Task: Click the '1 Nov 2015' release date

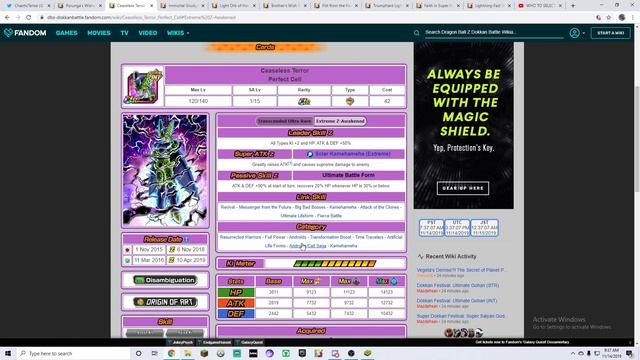Action: 149,249
